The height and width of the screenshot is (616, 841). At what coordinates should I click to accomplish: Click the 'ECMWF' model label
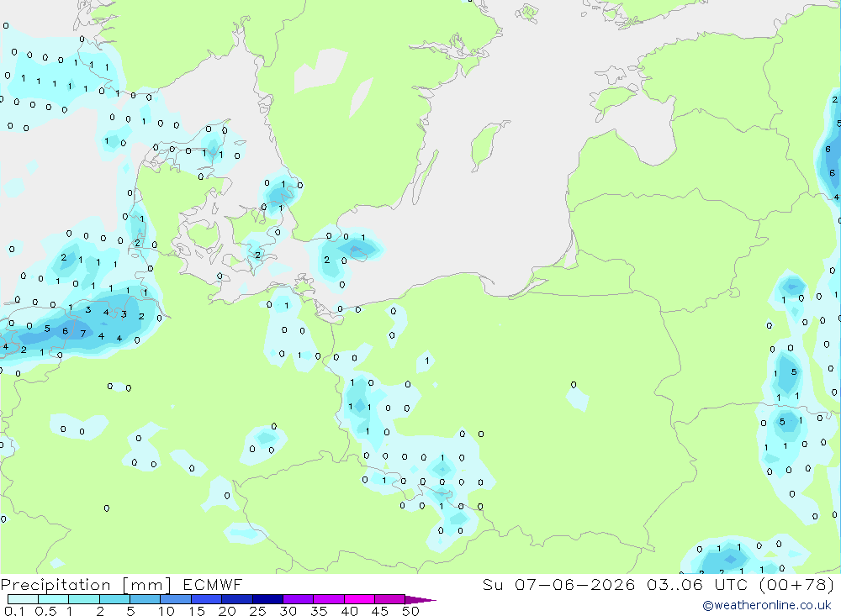213,584
